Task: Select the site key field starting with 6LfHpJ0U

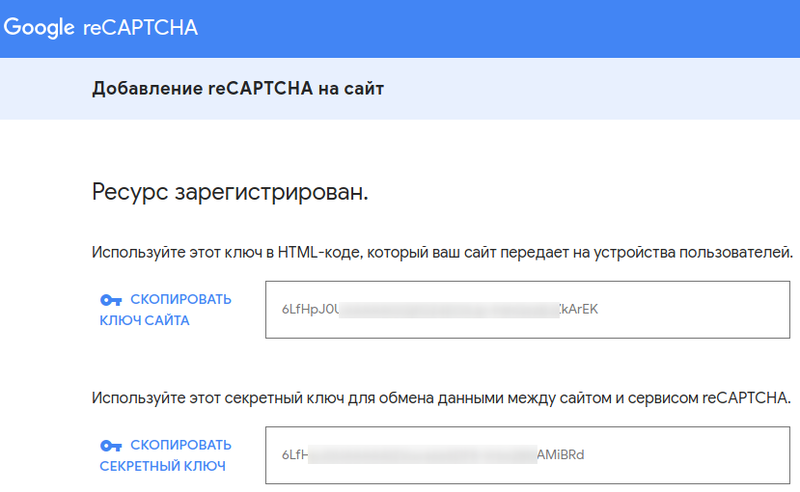Action: (528, 310)
